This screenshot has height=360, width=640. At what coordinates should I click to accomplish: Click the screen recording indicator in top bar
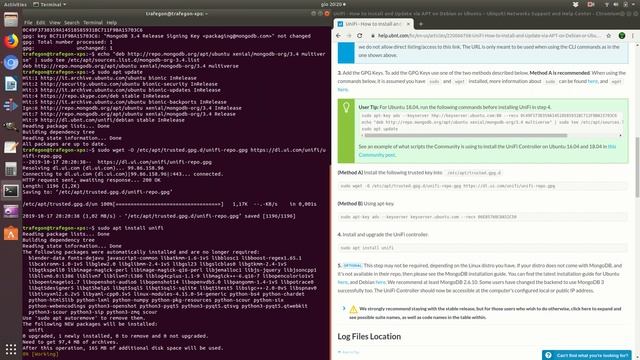[x=591, y=4]
